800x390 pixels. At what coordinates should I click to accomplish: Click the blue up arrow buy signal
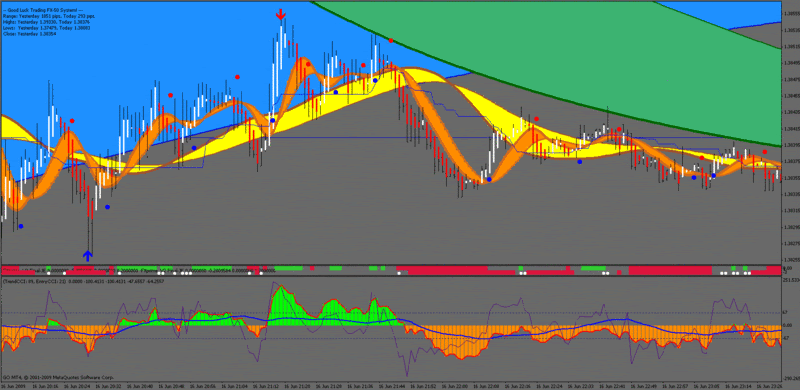click(88, 255)
